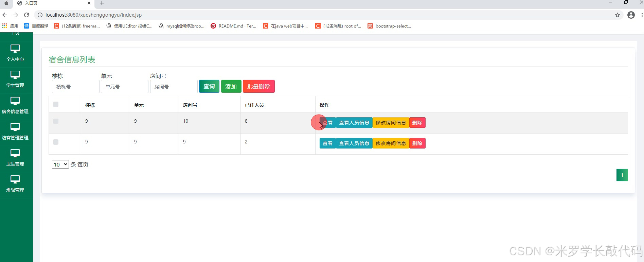Image resolution: width=644 pixels, height=262 pixels.
Task: Reload the page with refresh icon
Action: point(26,15)
